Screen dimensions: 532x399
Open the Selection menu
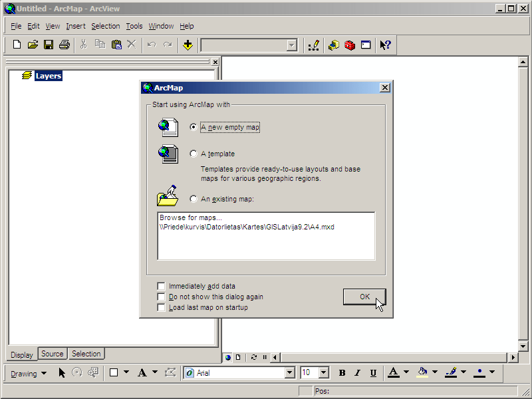click(106, 26)
